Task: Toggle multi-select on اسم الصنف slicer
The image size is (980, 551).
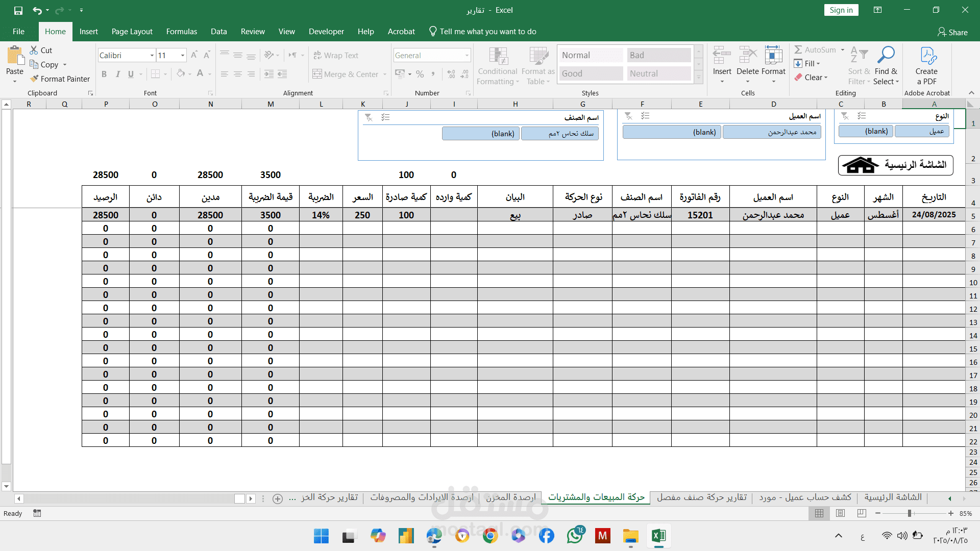Action: tap(385, 117)
